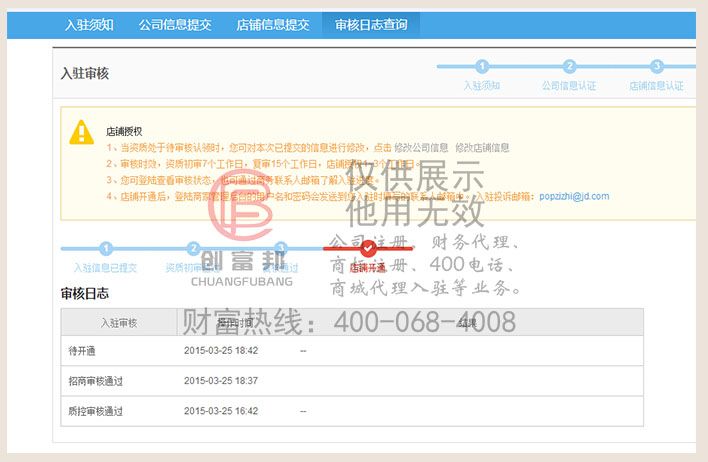Switch to the 公司信息提交 tab

tap(175, 25)
